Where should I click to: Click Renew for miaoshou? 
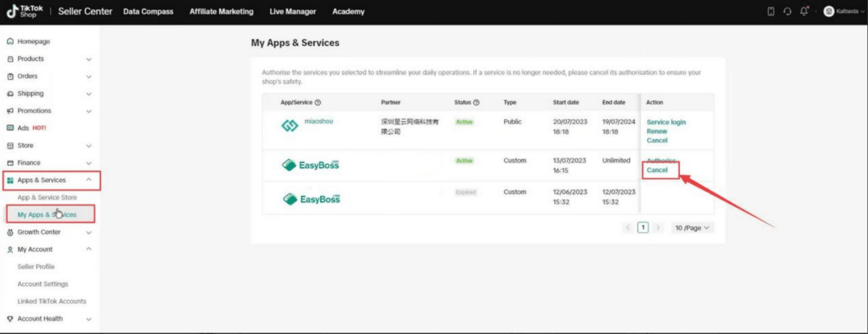pyautogui.click(x=657, y=131)
